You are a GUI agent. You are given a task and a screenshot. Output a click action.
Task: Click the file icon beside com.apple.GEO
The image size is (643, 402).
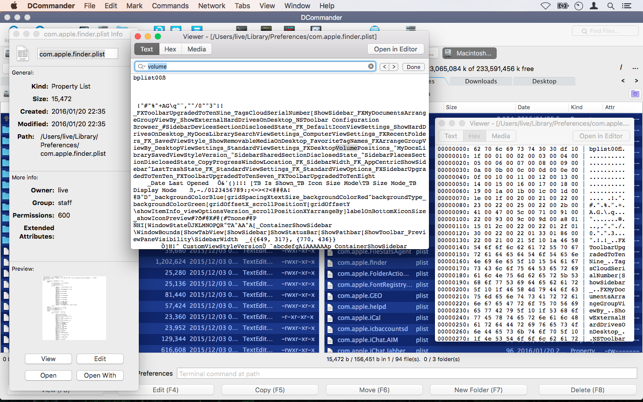point(330,296)
